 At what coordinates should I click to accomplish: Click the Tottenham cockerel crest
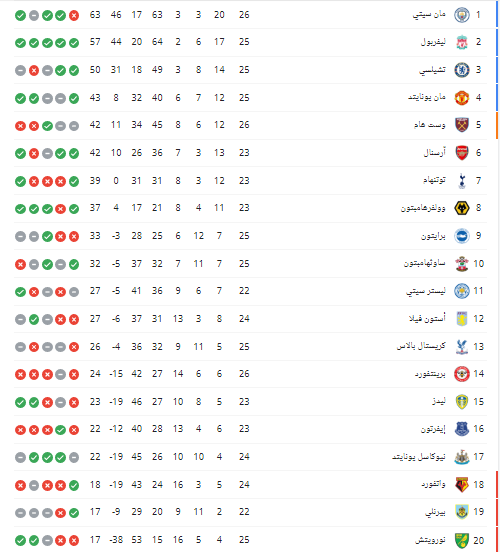click(462, 181)
